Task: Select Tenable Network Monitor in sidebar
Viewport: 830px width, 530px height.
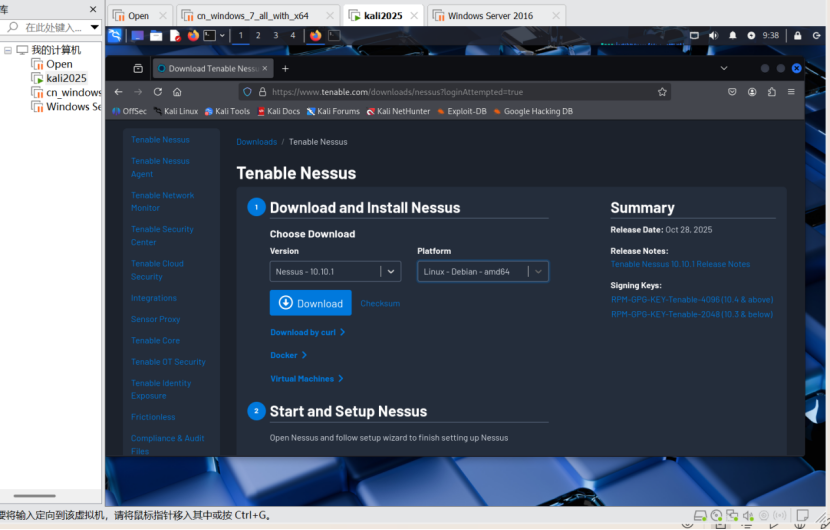Action: [163, 202]
